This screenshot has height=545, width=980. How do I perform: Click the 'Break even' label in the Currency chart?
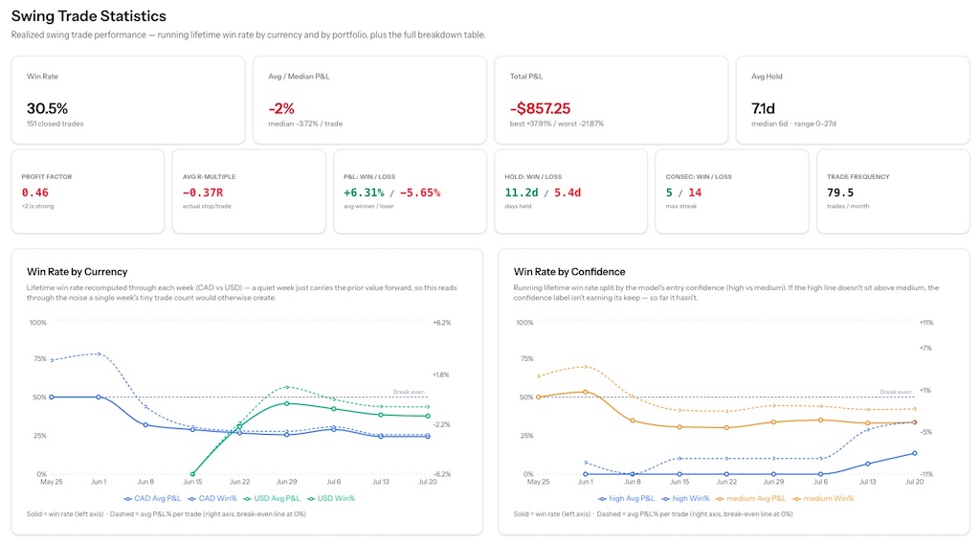[x=409, y=392]
